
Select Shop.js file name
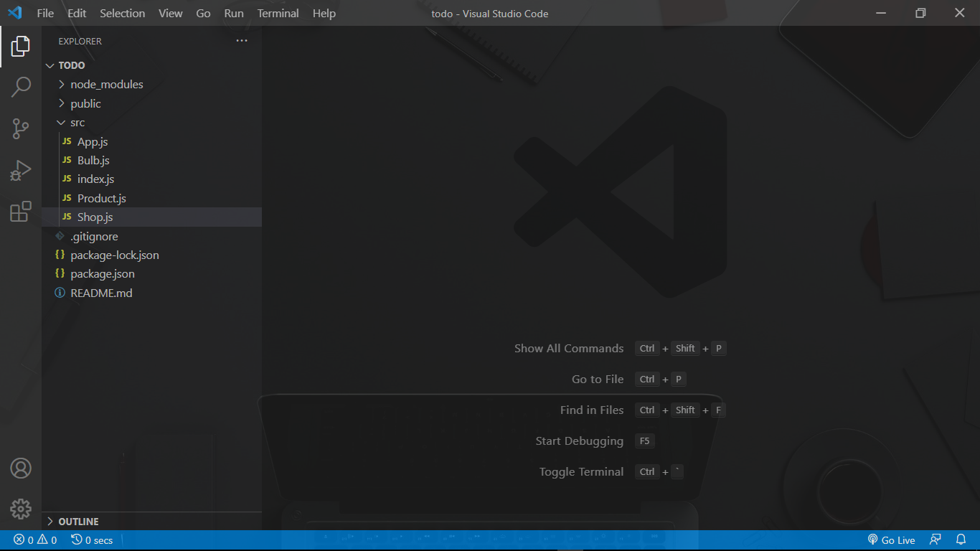(x=95, y=217)
